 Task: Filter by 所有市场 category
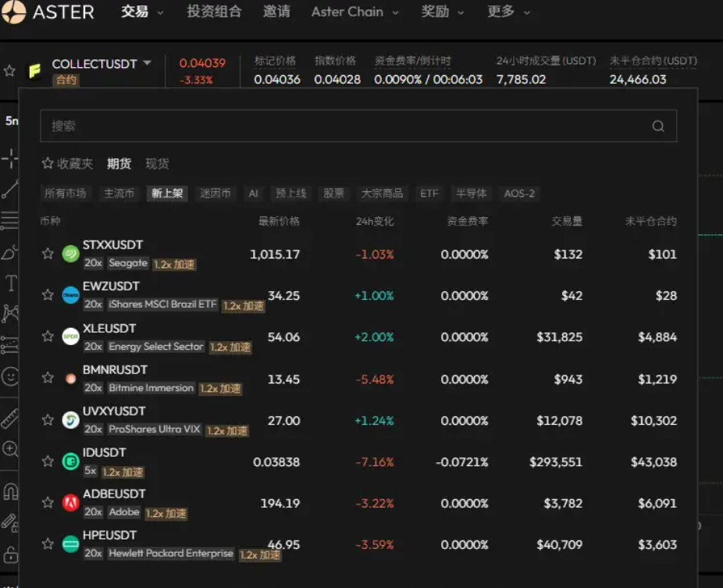pyautogui.click(x=66, y=194)
